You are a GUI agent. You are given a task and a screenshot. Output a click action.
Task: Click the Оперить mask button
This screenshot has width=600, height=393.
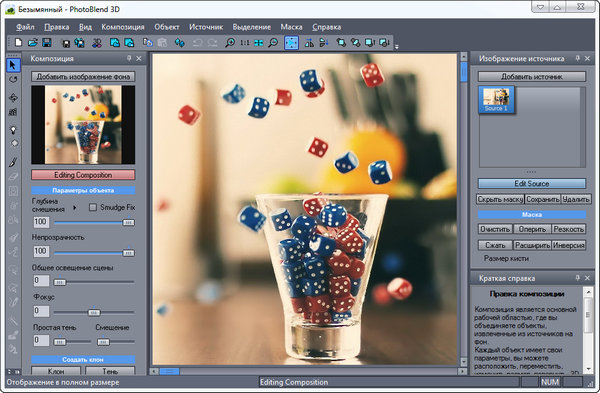[x=532, y=229]
